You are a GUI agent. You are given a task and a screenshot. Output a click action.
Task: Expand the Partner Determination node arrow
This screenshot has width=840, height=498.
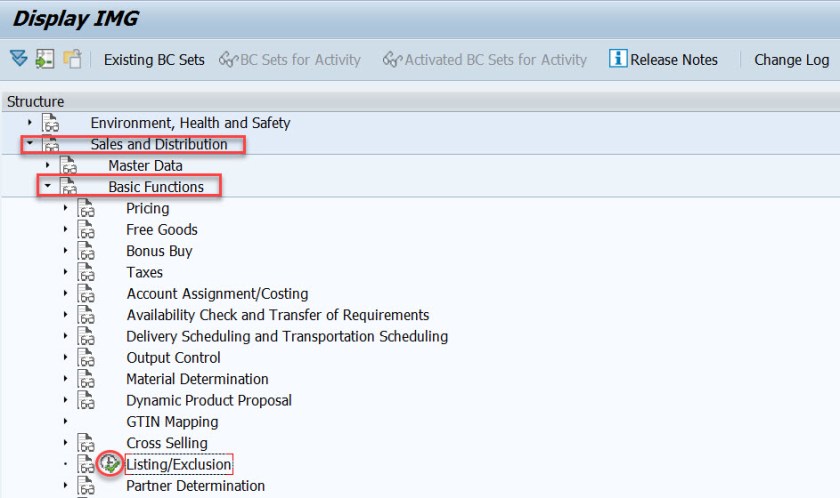(x=66, y=486)
